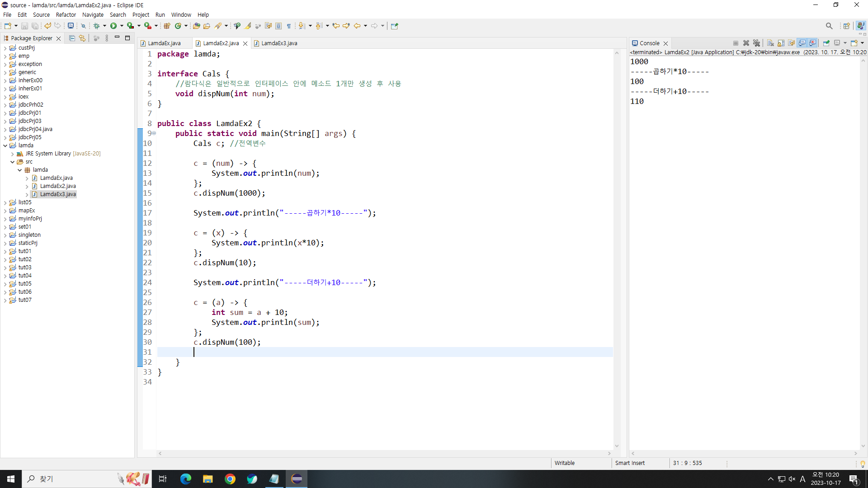Clear the Console output
The height and width of the screenshot is (488, 868).
coord(770,43)
